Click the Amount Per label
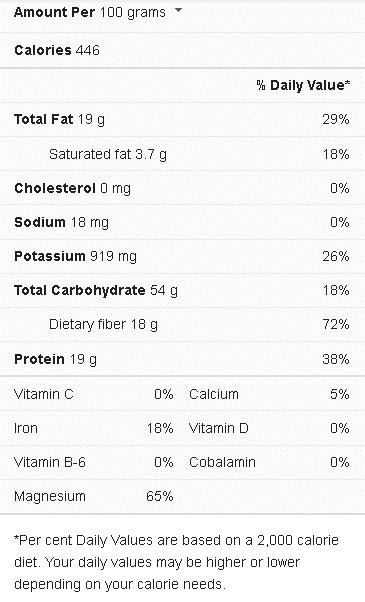The height and width of the screenshot is (602, 365). point(54,12)
